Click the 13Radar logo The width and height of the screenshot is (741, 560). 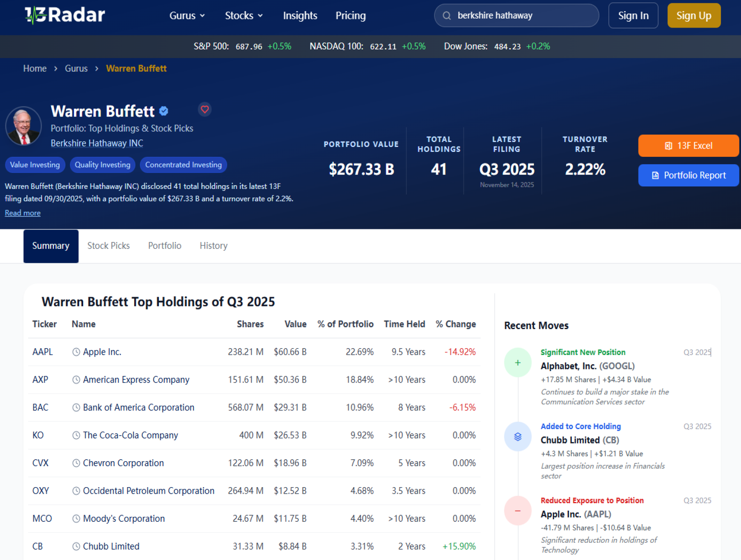point(65,15)
